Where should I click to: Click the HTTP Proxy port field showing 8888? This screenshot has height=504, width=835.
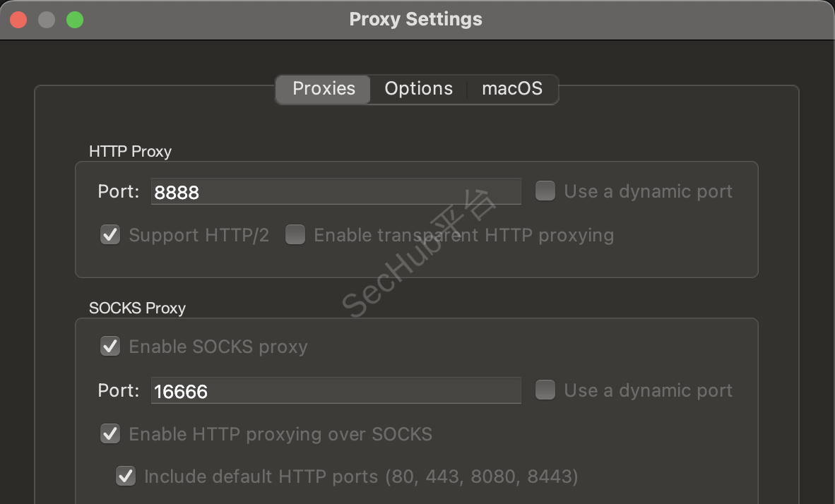point(336,192)
